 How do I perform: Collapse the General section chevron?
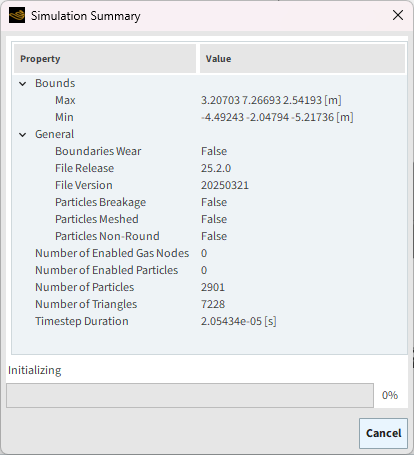coord(23,135)
